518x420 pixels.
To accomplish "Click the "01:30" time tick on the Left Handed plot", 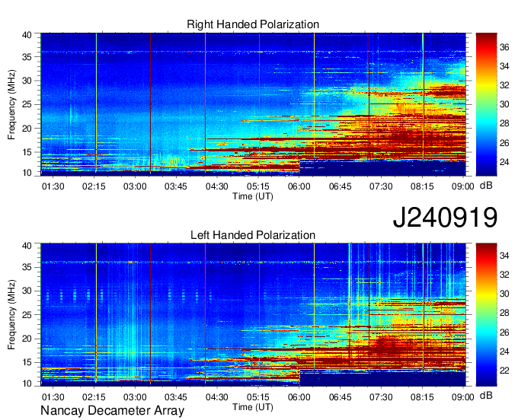I will coord(53,397).
